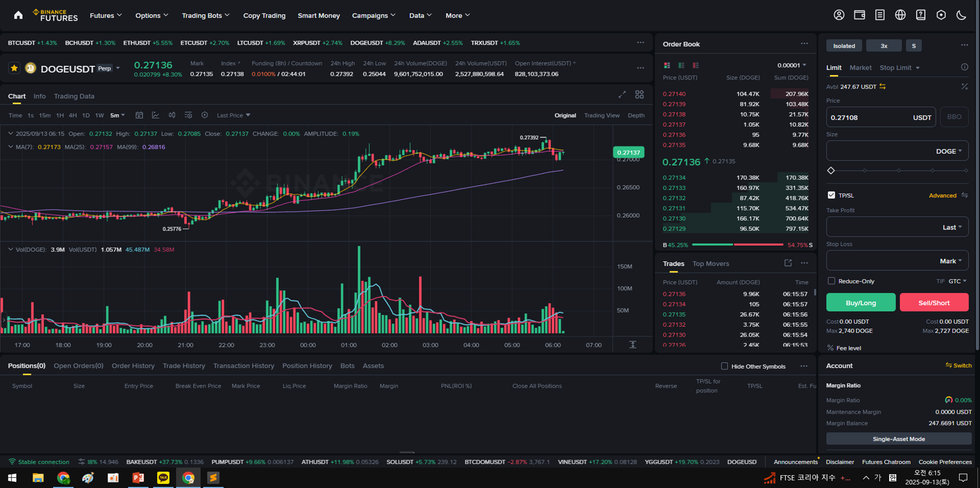Select Depth chart view

click(636, 115)
